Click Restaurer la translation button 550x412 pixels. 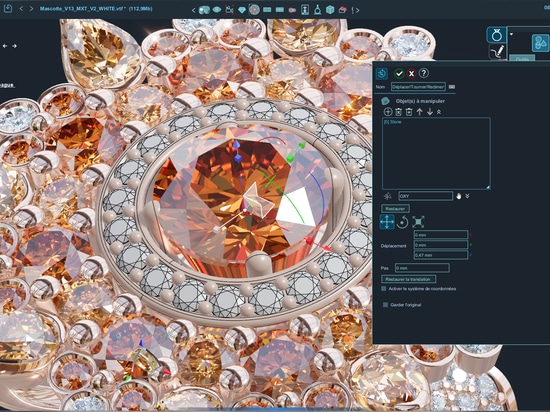[x=409, y=279]
